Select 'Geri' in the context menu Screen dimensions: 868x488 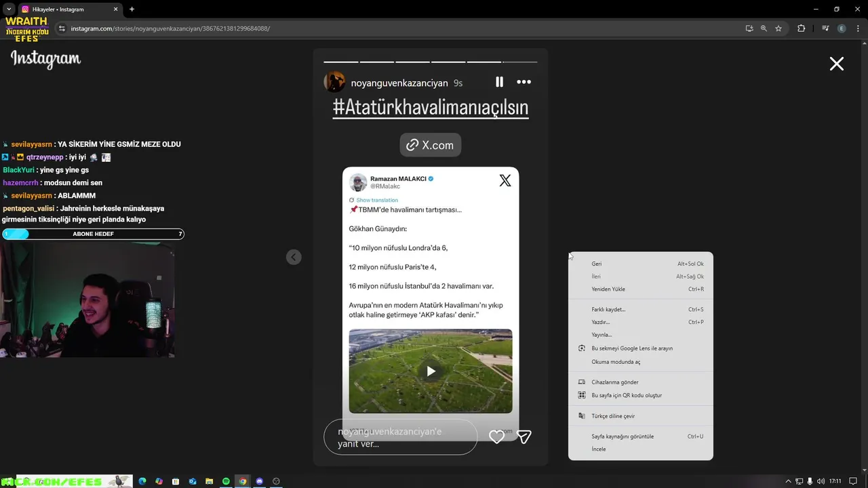click(641, 264)
